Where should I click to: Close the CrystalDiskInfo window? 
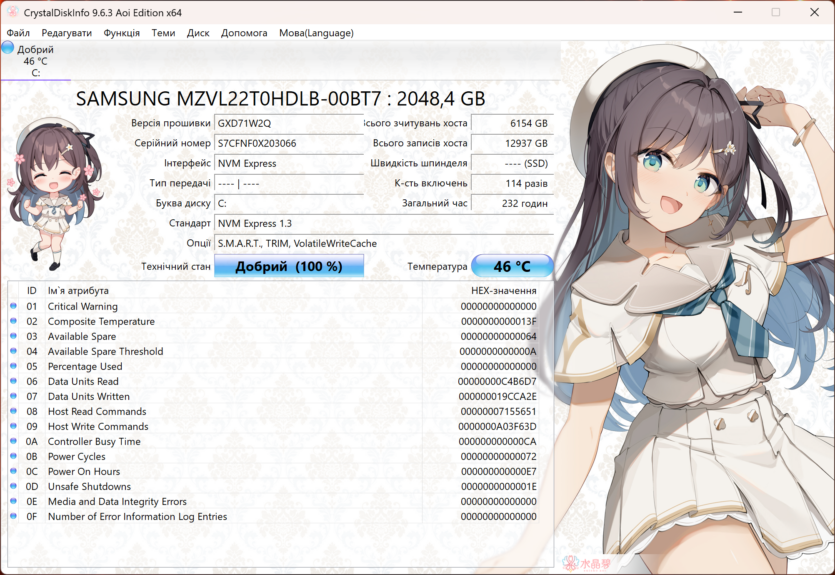[x=814, y=12]
